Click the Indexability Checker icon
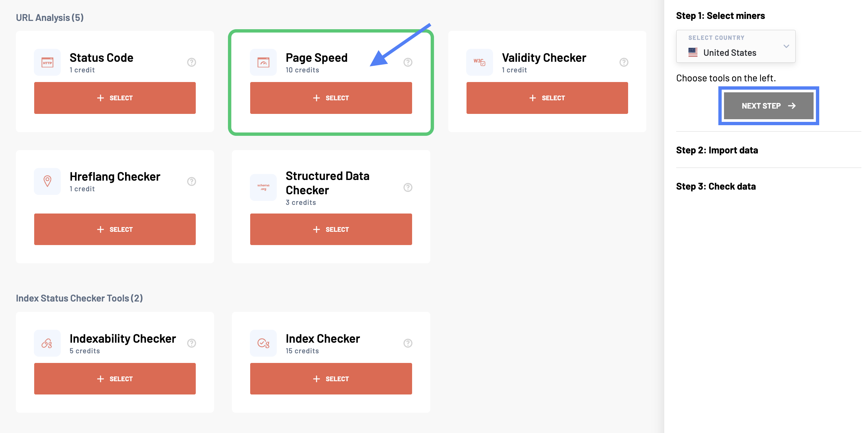Image resolution: width=868 pixels, height=433 pixels. click(x=47, y=343)
